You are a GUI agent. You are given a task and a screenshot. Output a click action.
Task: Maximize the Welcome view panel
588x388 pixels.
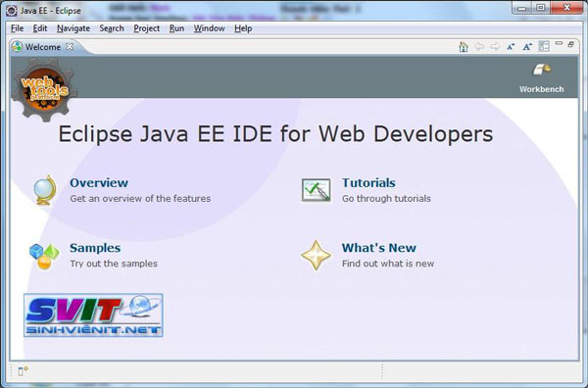coord(570,44)
